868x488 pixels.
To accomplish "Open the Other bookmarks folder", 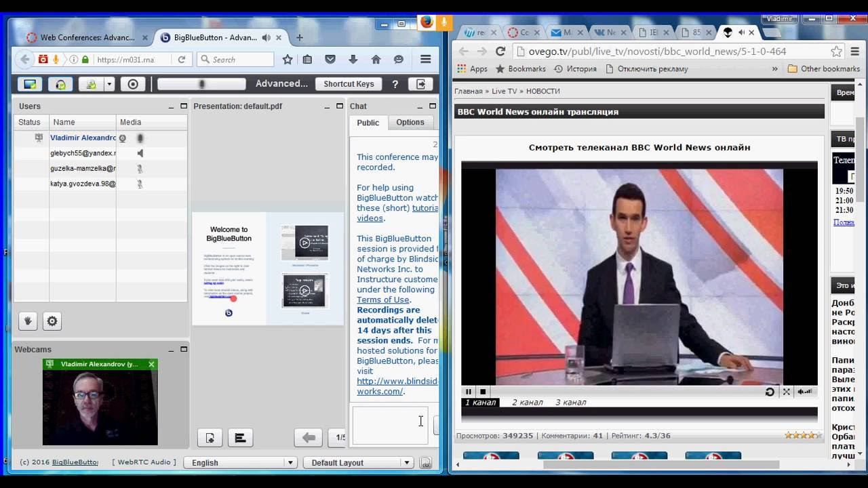I will point(823,68).
